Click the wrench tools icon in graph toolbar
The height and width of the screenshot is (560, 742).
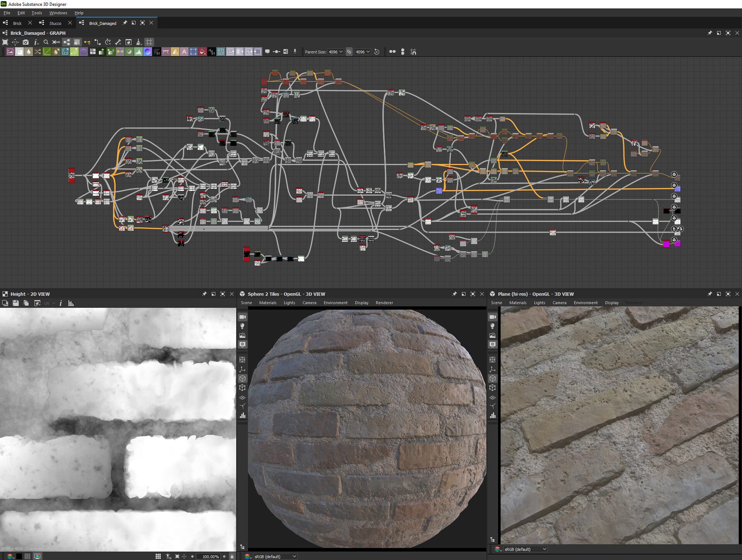pos(118,42)
